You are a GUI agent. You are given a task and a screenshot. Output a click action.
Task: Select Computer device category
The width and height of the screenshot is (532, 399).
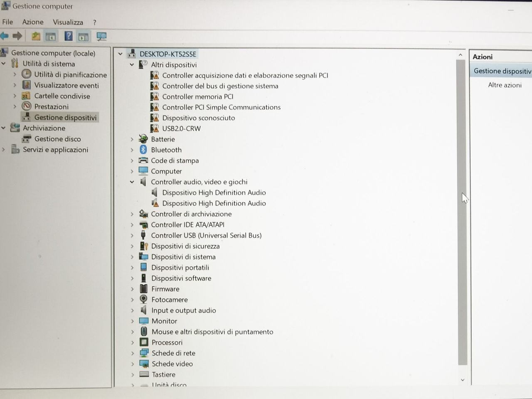(166, 171)
